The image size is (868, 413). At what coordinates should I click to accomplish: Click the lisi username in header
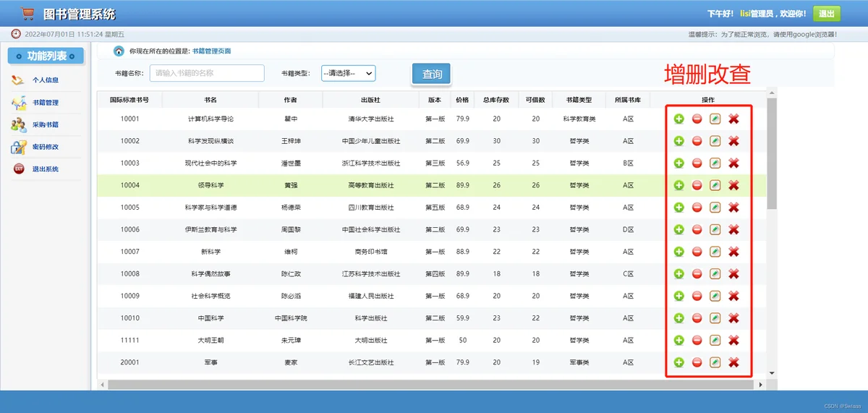click(x=745, y=14)
